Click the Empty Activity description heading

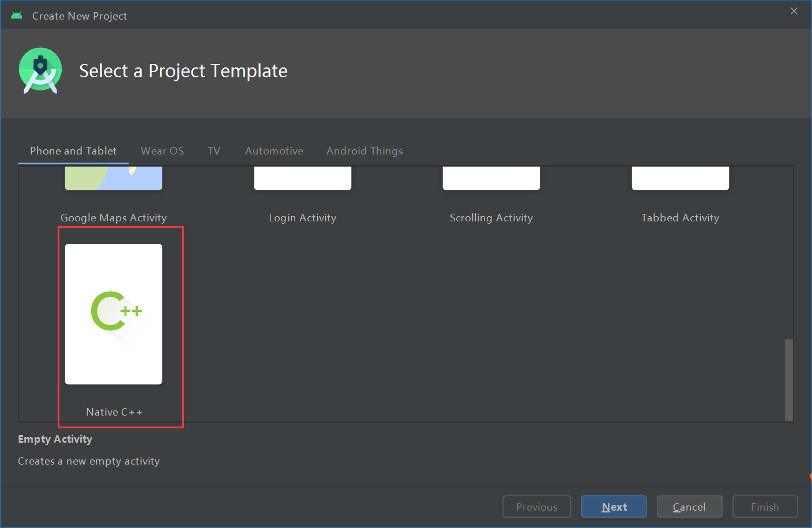click(55, 439)
